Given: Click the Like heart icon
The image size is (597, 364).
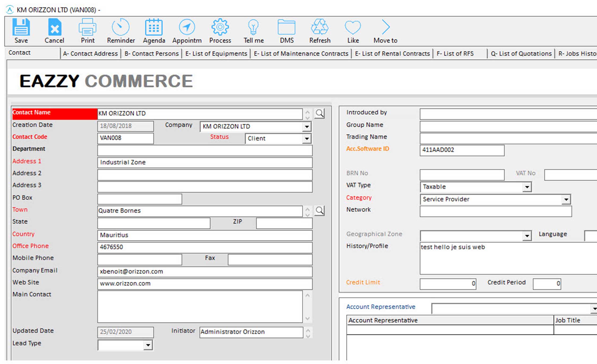Looking at the screenshot, I should (x=353, y=27).
